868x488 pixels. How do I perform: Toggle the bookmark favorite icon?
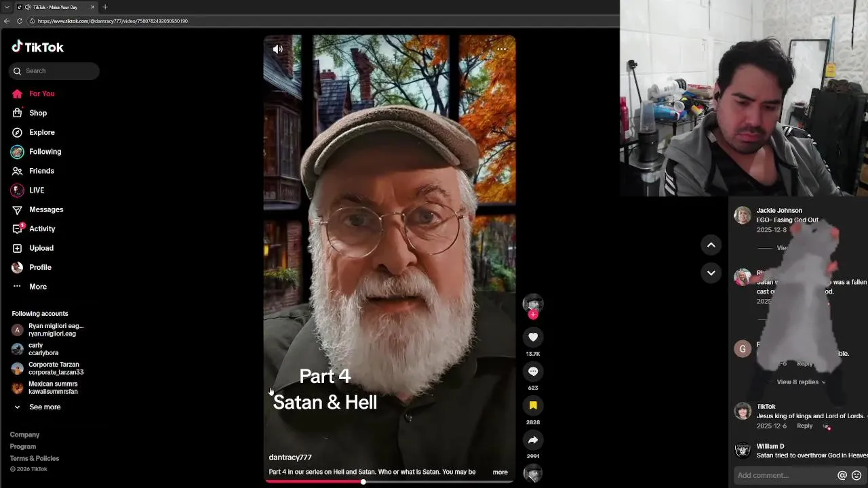point(533,405)
